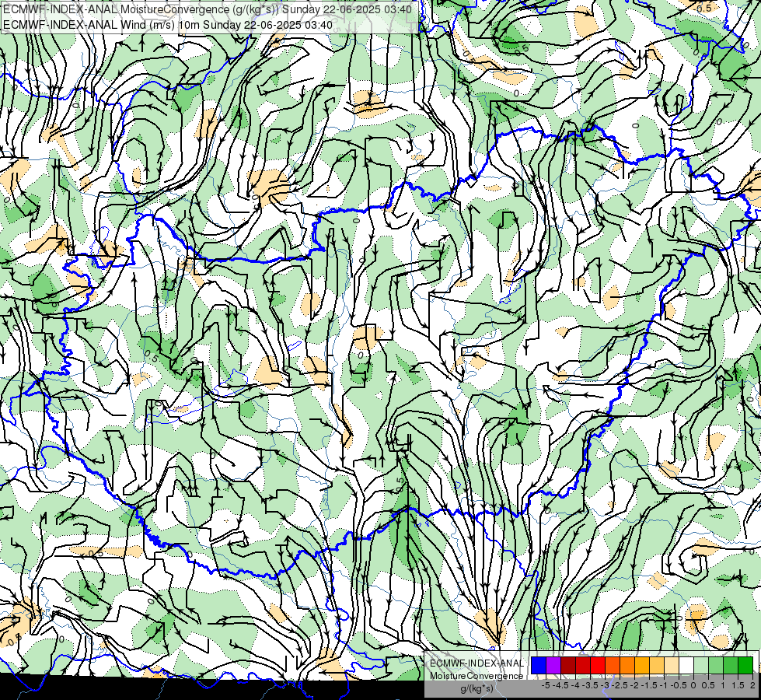Click the legend's MoistureConvergence label

click(x=476, y=676)
